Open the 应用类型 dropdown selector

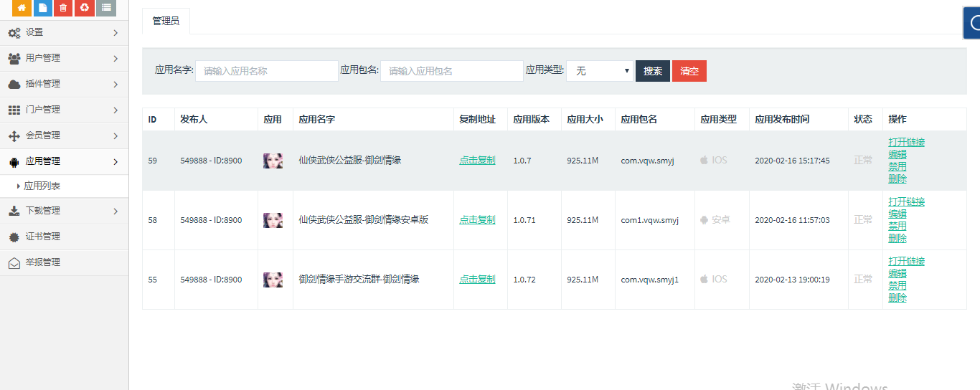600,71
